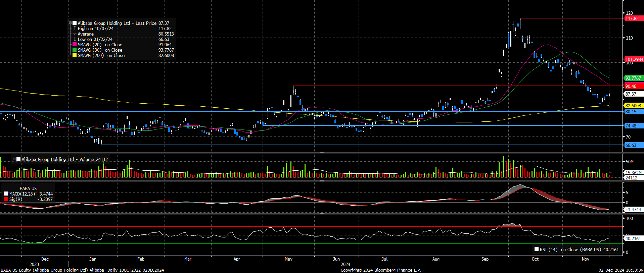Image resolution: width=644 pixels, height=273 pixels.
Task: Click the '02-Dec-2024 10:53:39' timestamp
Action: pyautogui.click(x=621, y=270)
